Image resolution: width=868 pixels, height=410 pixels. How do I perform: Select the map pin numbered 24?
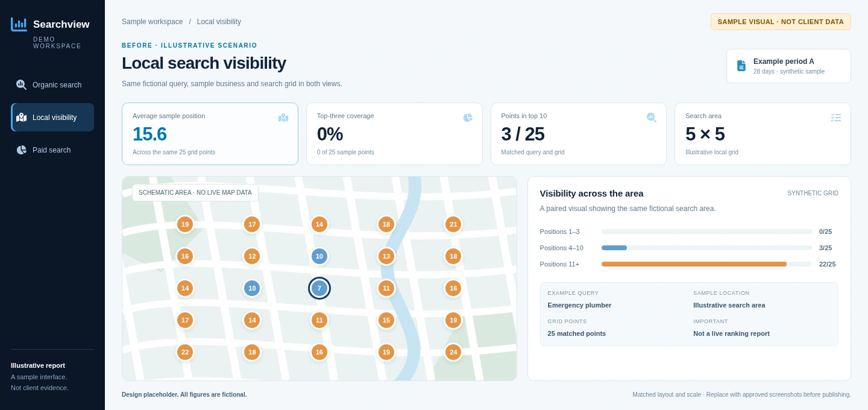(x=453, y=352)
